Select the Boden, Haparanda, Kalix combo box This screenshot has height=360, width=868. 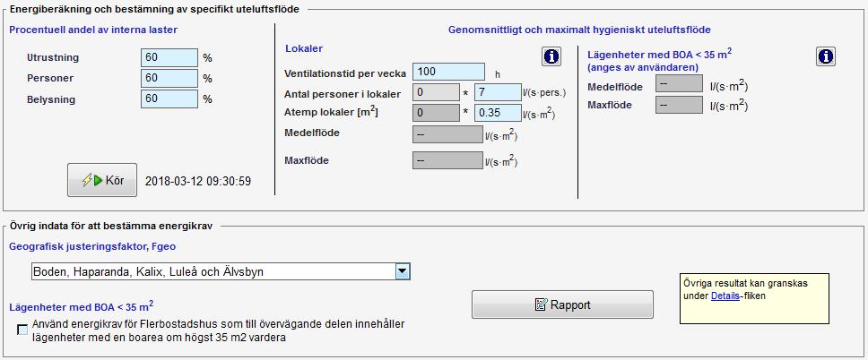click(x=221, y=271)
